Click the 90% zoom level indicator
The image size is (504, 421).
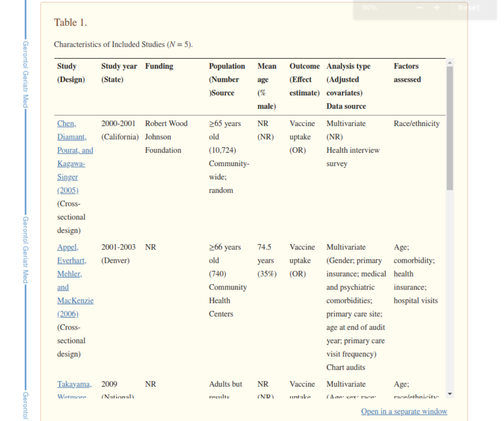pyautogui.click(x=369, y=8)
